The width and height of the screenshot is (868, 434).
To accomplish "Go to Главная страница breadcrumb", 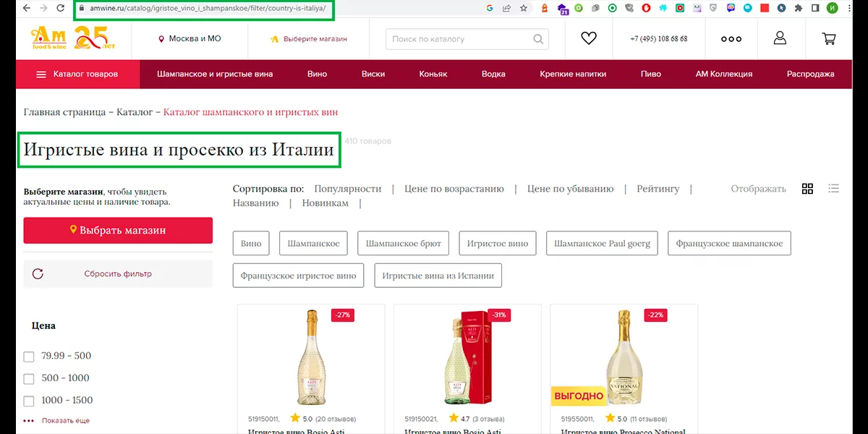I will point(64,112).
